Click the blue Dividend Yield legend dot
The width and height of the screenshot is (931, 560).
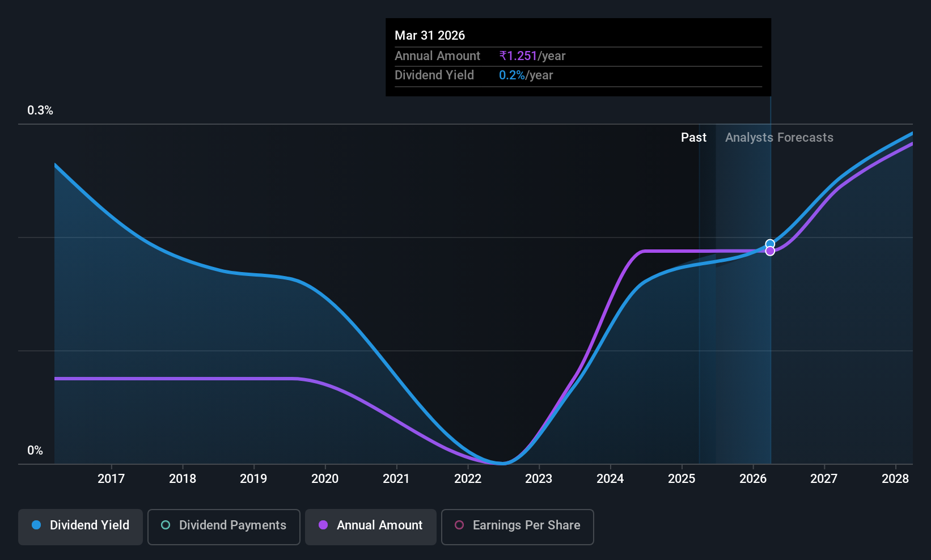point(36,525)
